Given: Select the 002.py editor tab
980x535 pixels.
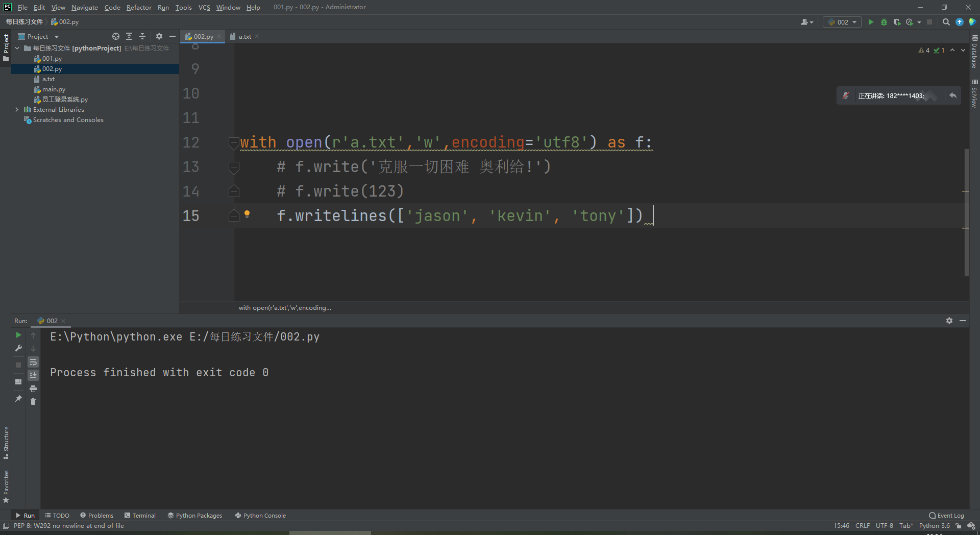Looking at the screenshot, I should 204,36.
